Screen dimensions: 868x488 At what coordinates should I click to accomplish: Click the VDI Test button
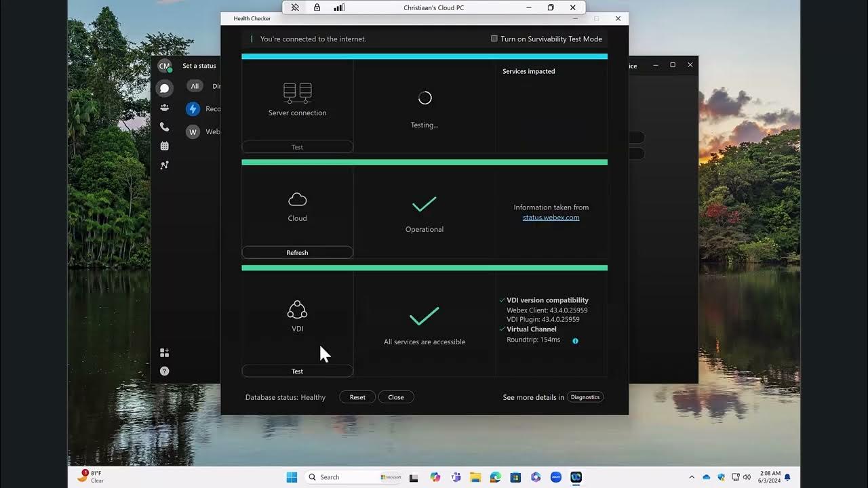tap(297, 371)
